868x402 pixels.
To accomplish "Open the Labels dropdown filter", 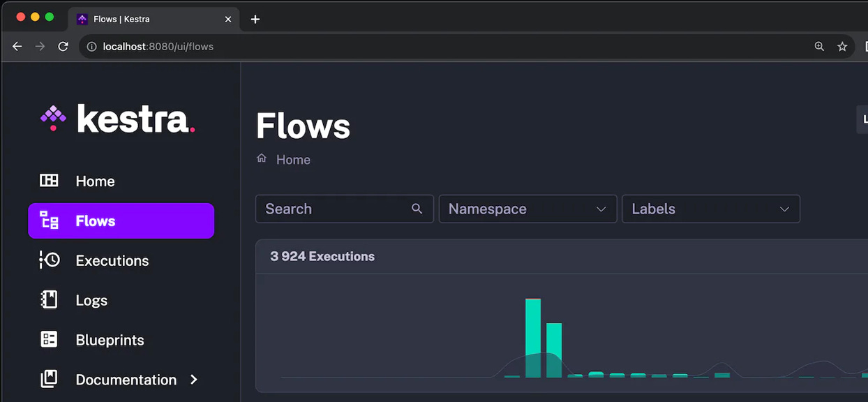I will tap(710, 209).
